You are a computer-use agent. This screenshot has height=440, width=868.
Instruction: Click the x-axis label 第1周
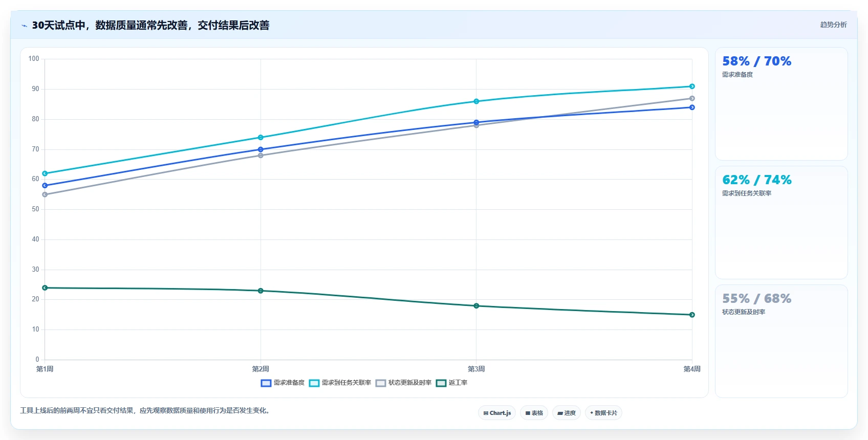(x=45, y=369)
